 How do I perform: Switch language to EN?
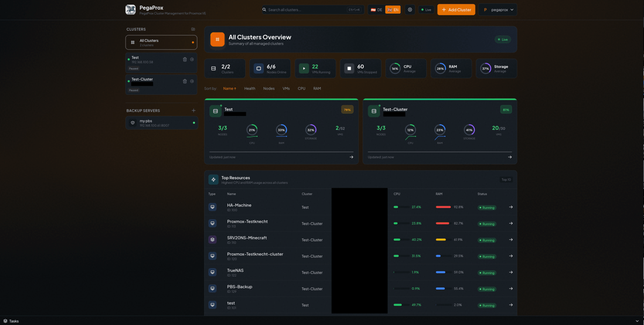[393, 10]
